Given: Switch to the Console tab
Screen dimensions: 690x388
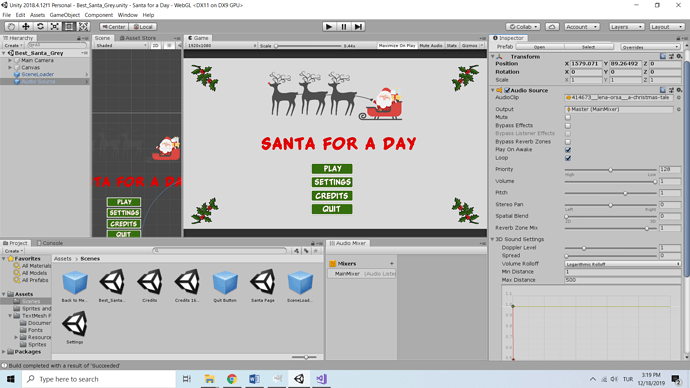Looking at the screenshot, I should coord(50,243).
